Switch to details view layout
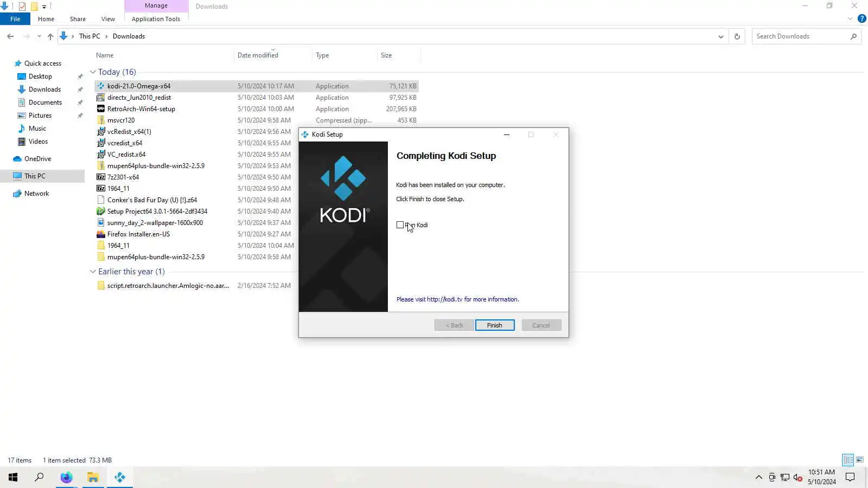The width and height of the screenshot is (868, 488). [848, 460]
